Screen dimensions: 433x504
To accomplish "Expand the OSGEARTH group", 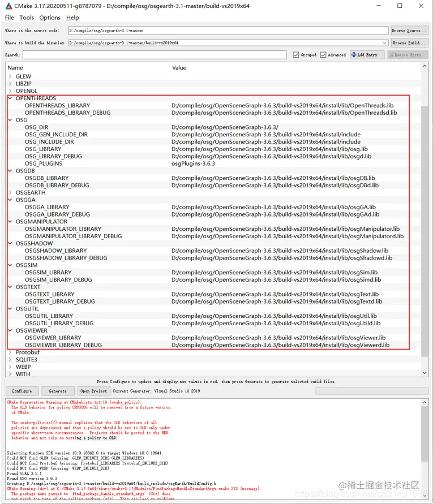I will (10, 192).
